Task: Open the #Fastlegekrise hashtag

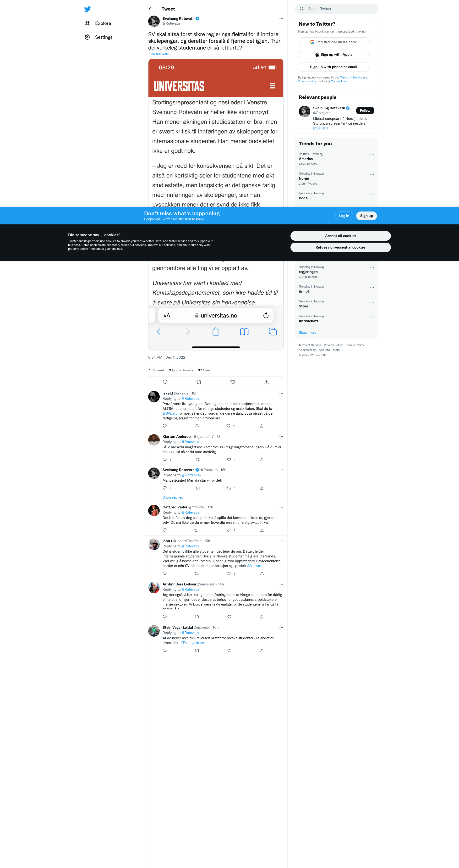Action: 192,643
